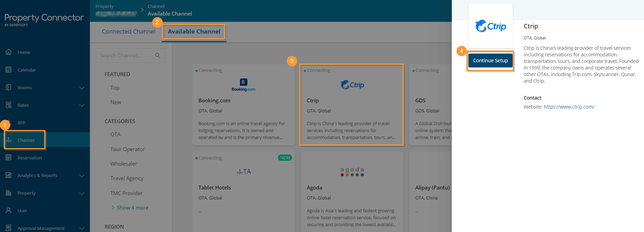The image size is (644, 232).
Task: Click the Search Channel input field
Action: [x=130, y=55]
